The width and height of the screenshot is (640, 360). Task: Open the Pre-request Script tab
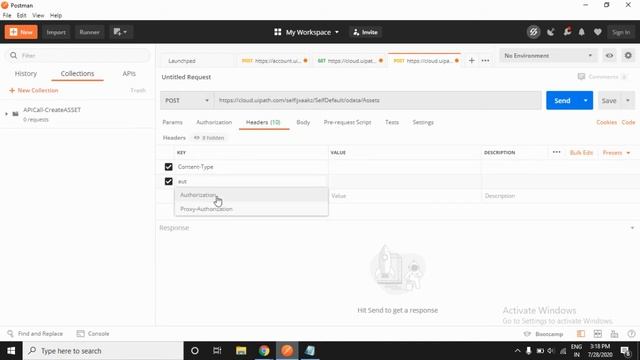click(x=347, y=122)
